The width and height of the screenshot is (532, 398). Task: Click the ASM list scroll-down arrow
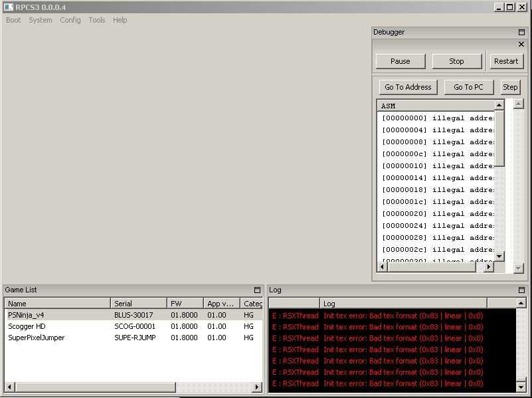pyautogui.click(x=499, y=256)
